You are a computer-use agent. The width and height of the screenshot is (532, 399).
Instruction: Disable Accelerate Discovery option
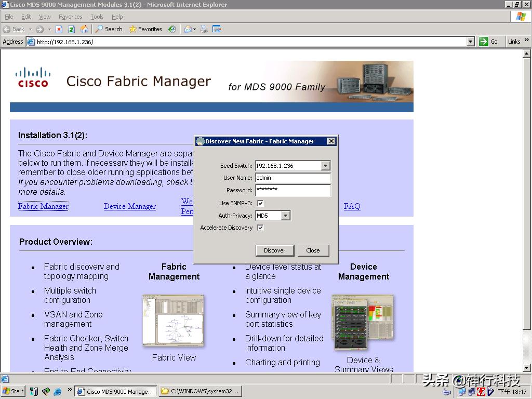click(260, 228)
